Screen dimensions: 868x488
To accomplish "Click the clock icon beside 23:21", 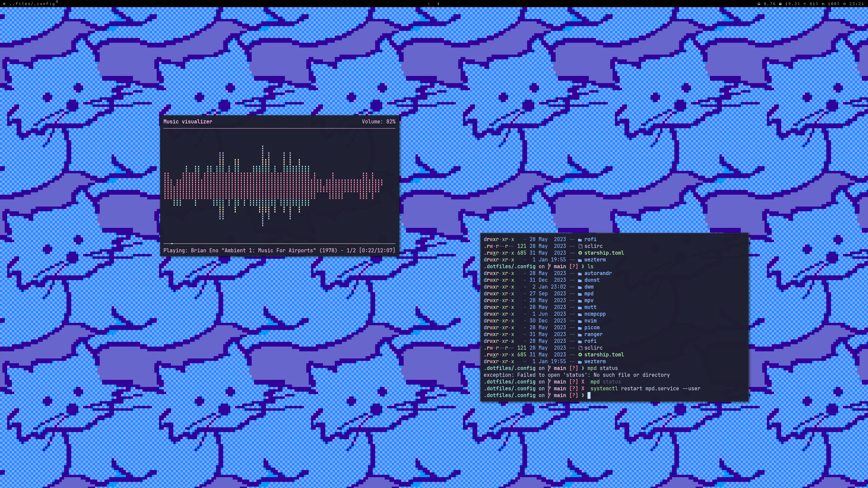I will (x=844, y=4).
